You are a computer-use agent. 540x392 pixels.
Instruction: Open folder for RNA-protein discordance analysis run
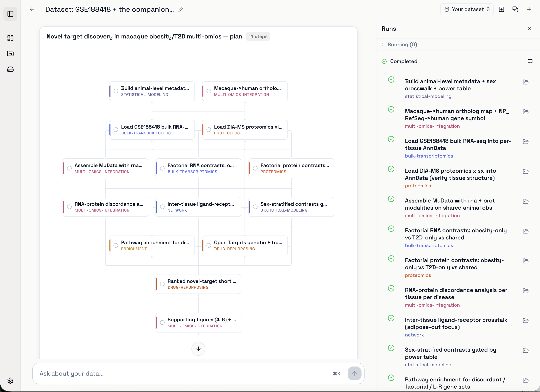[x=526, y=291]
